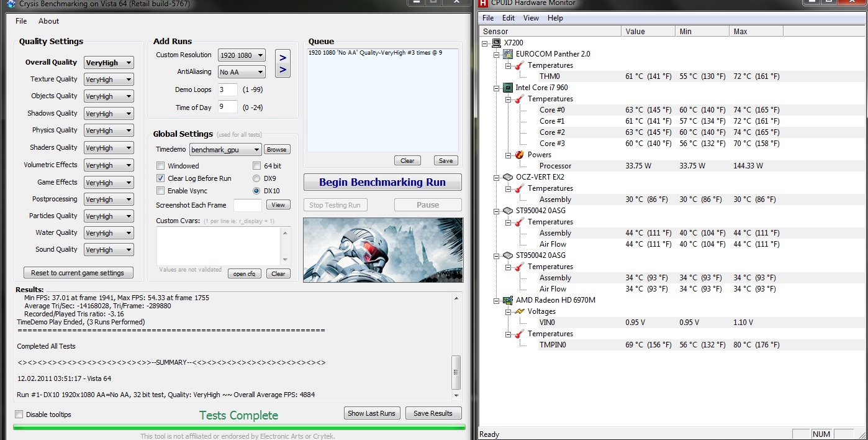The width and height of the screenshot is (868, 440).
Task: Clear the Queue list with its Clear button
Action: [x=407, y=160]
